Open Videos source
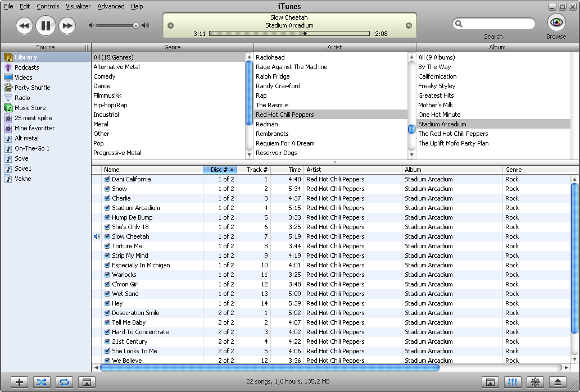The width and height of the screenshot is (580, 392). (x=46, y=77)
